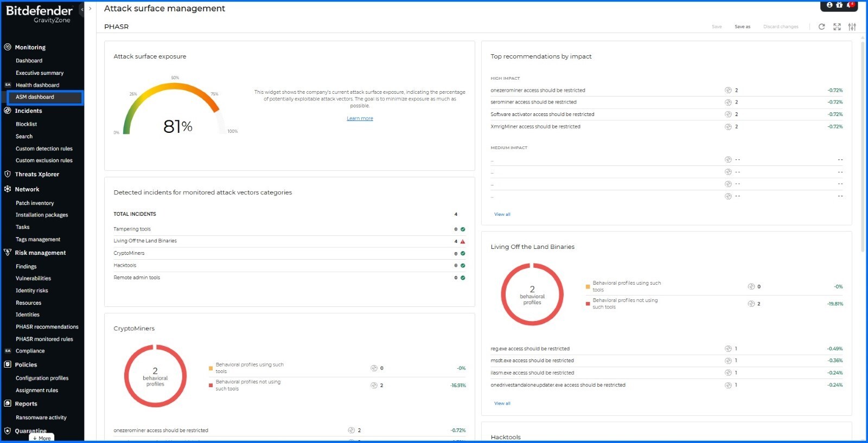
Task: Select reg.exe access should be restricted row
Action: point(530,349)
